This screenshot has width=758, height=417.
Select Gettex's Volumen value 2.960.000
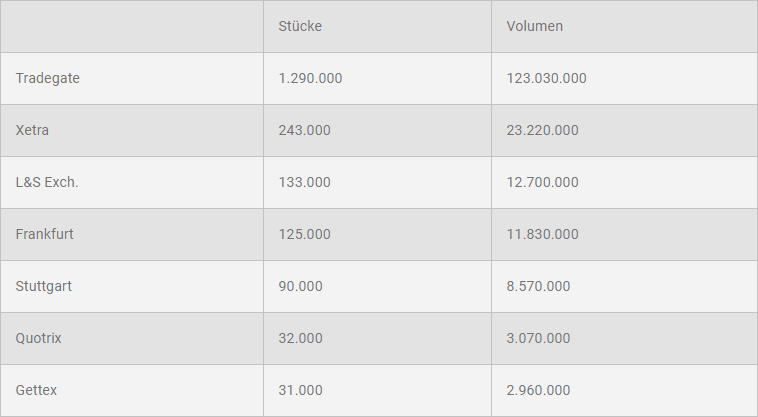tap(539, 390)
